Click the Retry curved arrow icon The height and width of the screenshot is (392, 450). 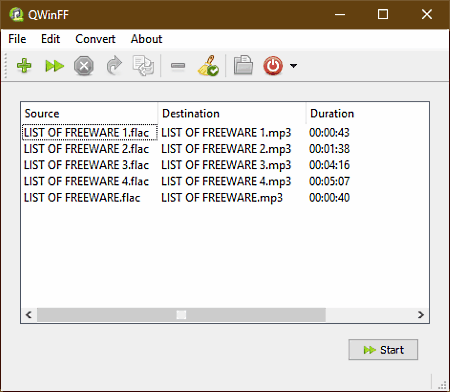[114, 66]
